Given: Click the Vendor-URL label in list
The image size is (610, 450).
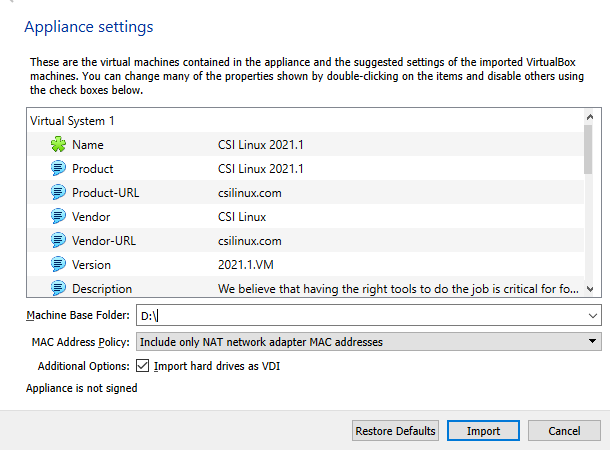Looking at the screenshot, I should coord(104,241).
